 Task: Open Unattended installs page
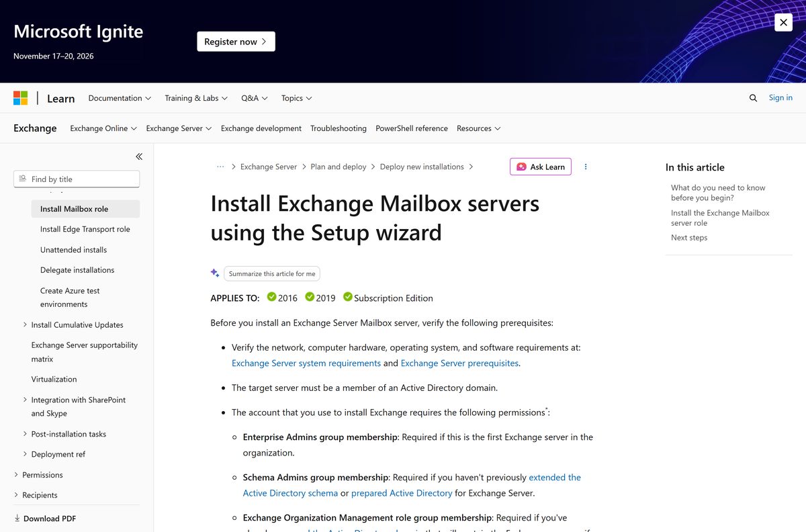[x=74, y=250]
